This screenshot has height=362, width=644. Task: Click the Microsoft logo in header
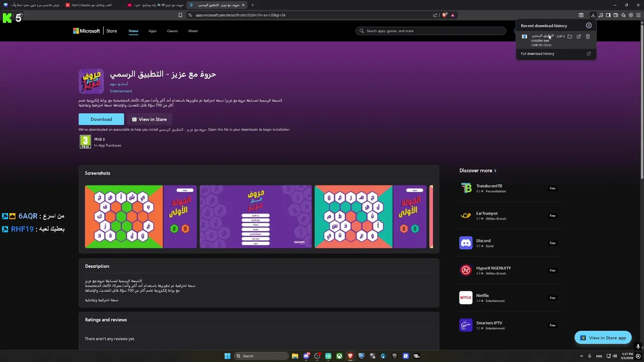click(x=87, y=31)
